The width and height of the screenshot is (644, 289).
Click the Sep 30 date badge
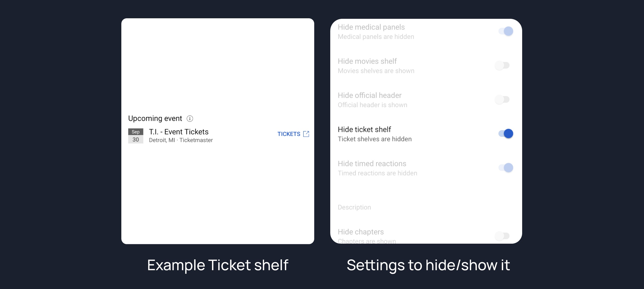(x=135, y=136)
